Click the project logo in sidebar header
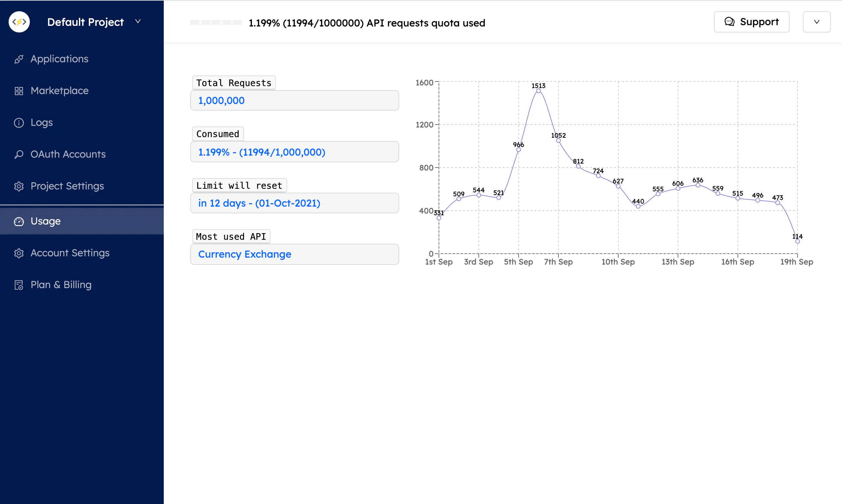 19,22
